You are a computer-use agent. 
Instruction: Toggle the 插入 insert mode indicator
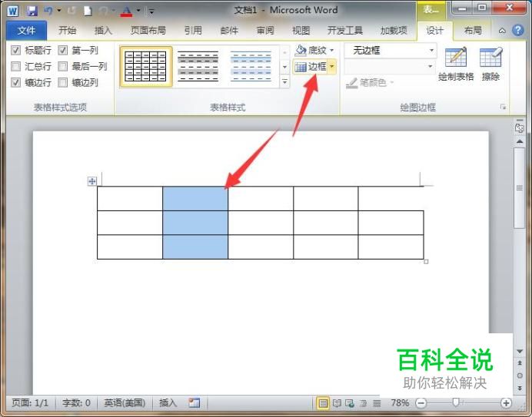coord(168,402)
